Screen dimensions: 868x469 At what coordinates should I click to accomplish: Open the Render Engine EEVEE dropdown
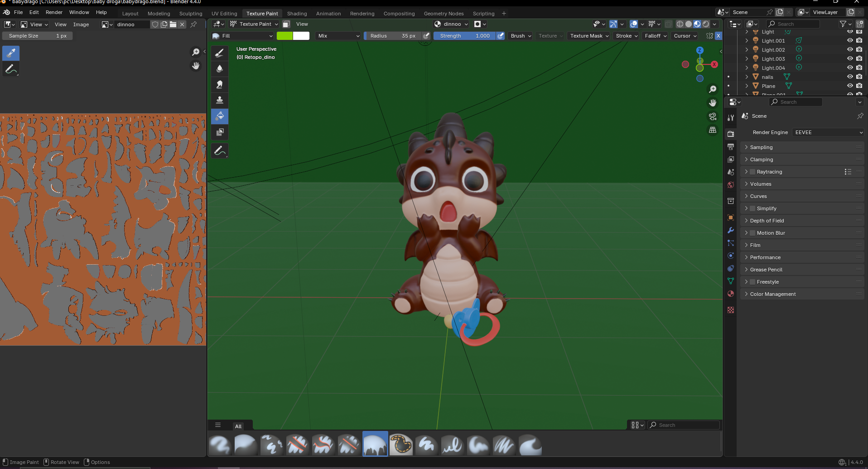coord(829,132)
